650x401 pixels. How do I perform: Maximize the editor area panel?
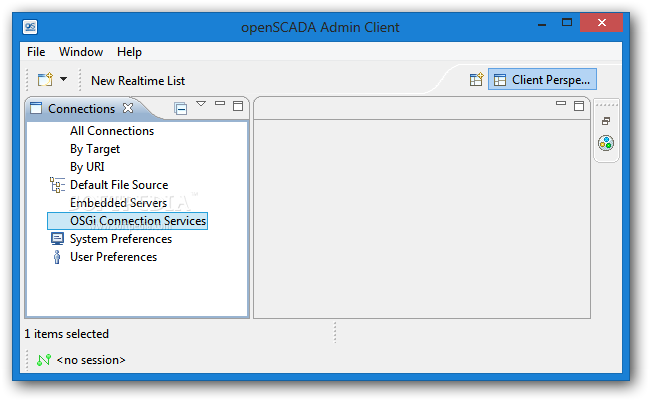[x=579, y=106]
